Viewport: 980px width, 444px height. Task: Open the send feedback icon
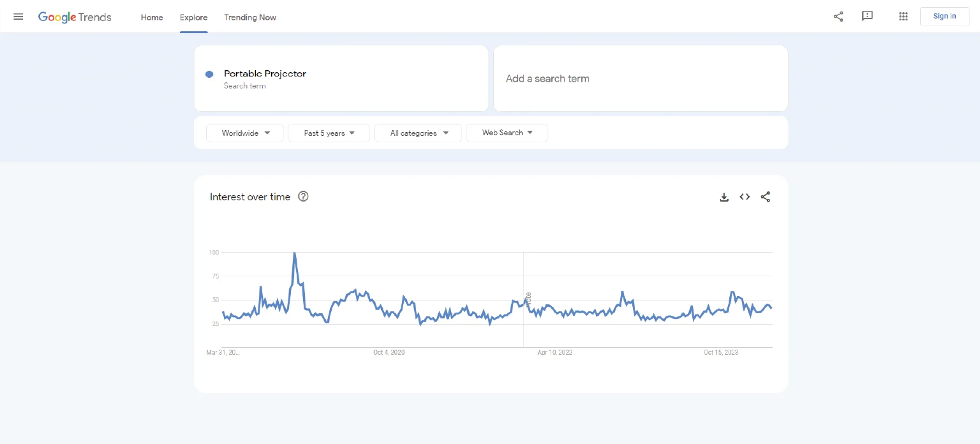click(867, 17)
